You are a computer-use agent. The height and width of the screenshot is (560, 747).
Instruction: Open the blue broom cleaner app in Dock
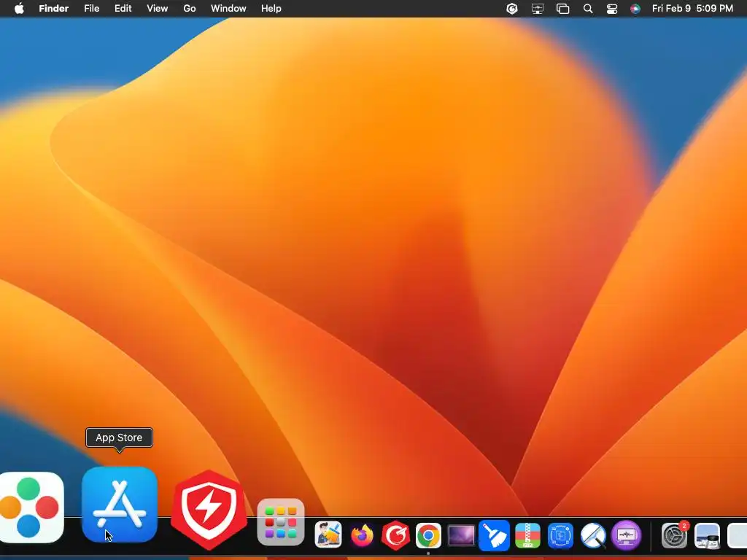(494, 535)
